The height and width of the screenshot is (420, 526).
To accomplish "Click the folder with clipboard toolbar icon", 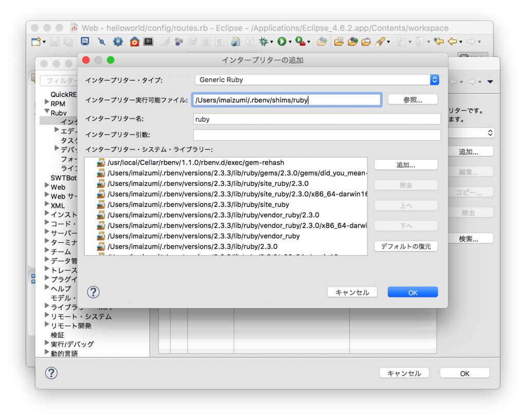I will (x=366, y=42).
